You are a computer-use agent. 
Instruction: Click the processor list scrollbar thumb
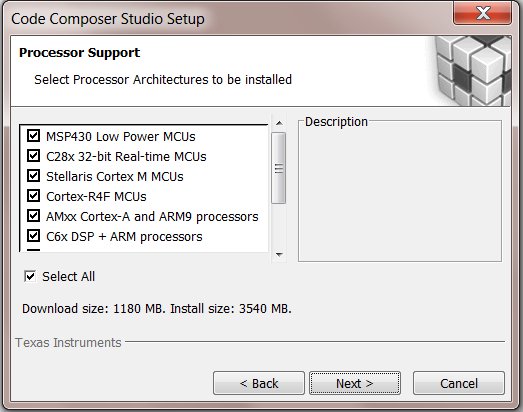(x=279, y=168)
